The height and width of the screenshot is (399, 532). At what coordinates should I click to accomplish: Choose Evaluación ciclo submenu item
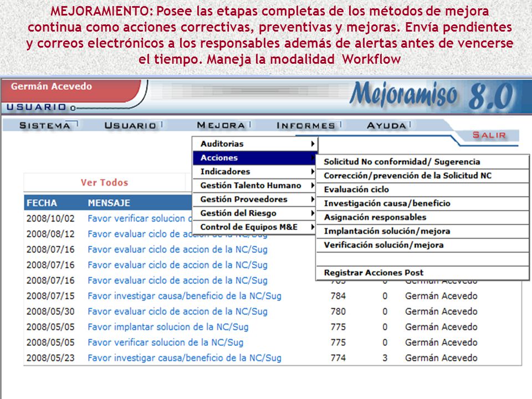tap(422, 190)
